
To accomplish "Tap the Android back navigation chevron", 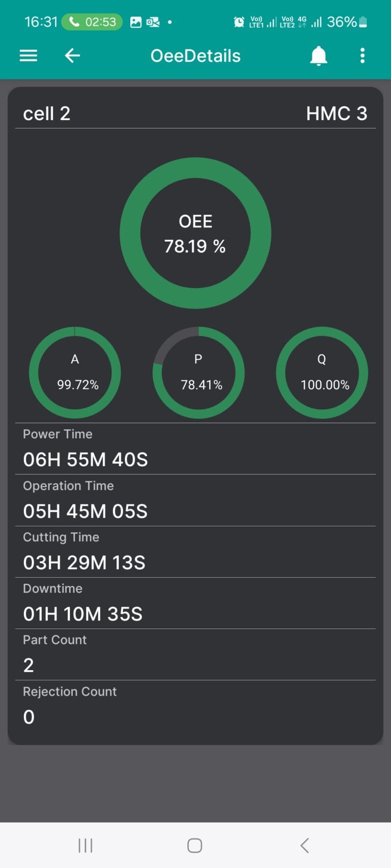I will (x=304, y=846).
